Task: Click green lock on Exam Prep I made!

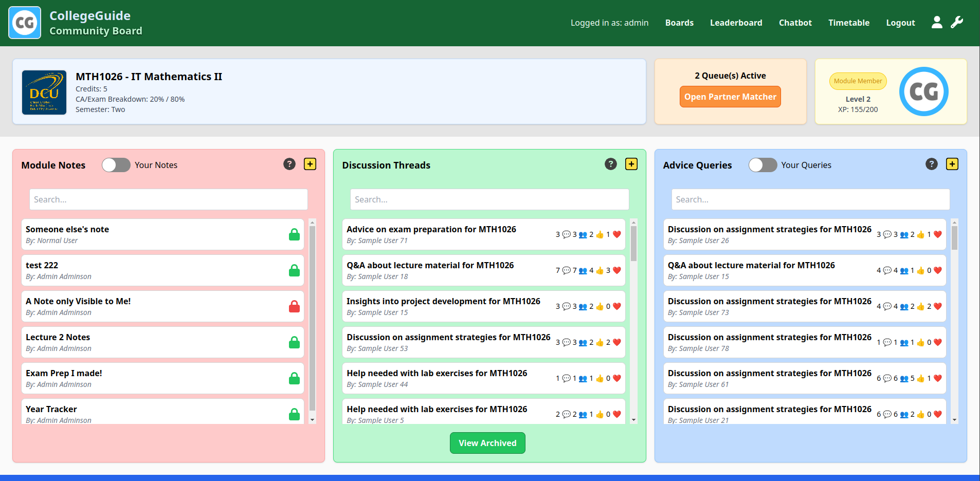Action: (x=294, y=378)
